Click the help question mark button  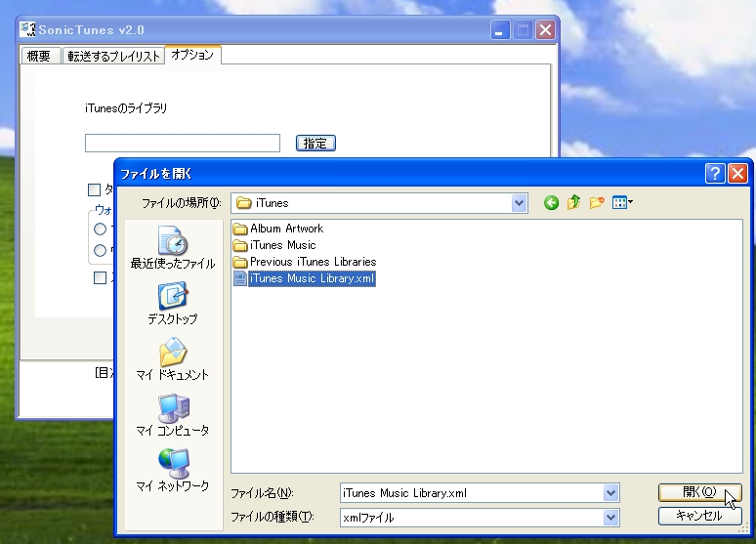(x=715, y=173)
